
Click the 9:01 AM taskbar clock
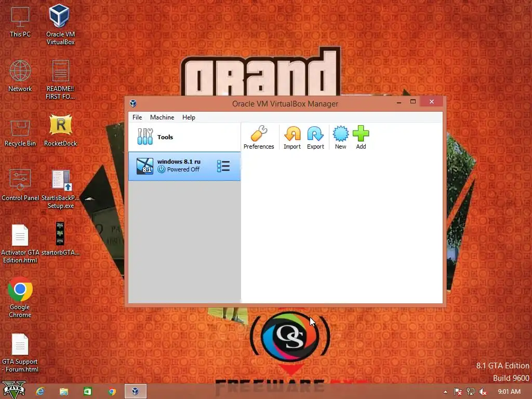point(509,392)
